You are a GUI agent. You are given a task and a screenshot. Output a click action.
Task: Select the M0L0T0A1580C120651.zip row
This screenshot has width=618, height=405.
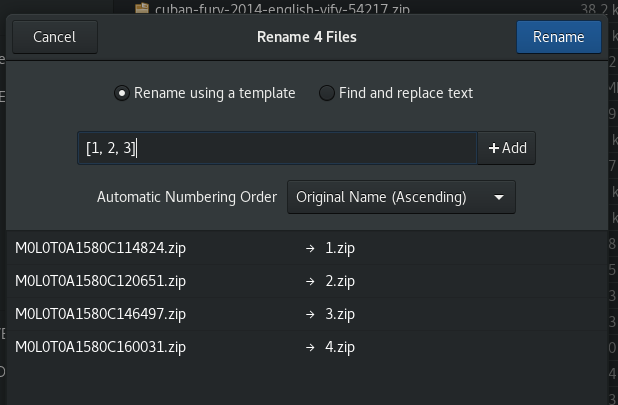coord(100,281)
